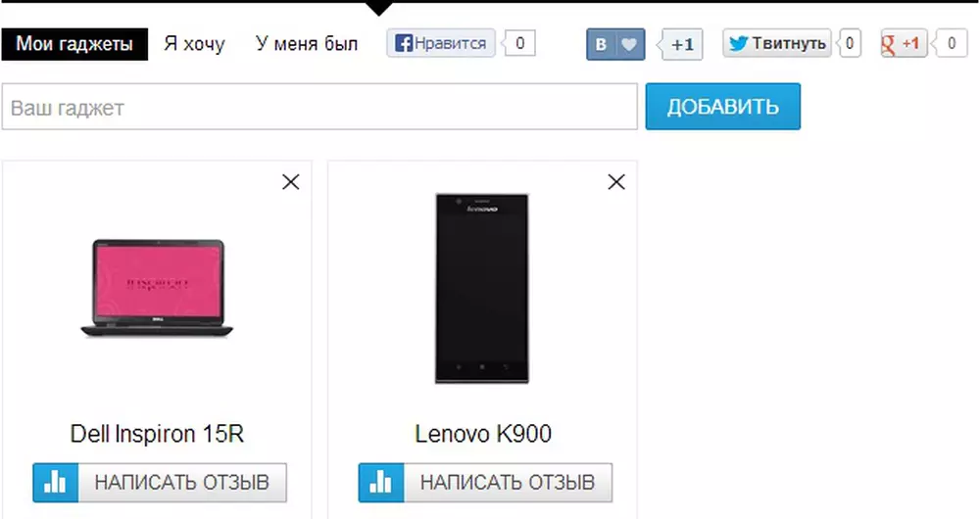Screen dimensions: 980x519
Task: Click the Facebook Нравится button
Action: (441, 43)
